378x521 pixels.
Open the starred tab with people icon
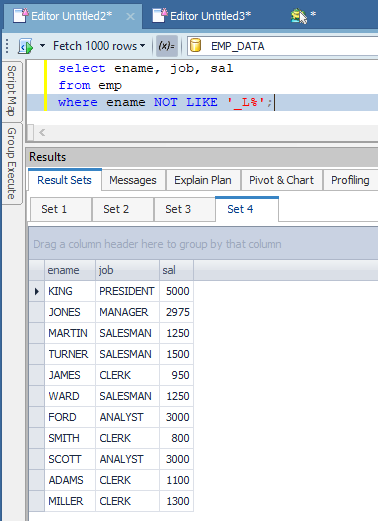(x=303, y=15)
